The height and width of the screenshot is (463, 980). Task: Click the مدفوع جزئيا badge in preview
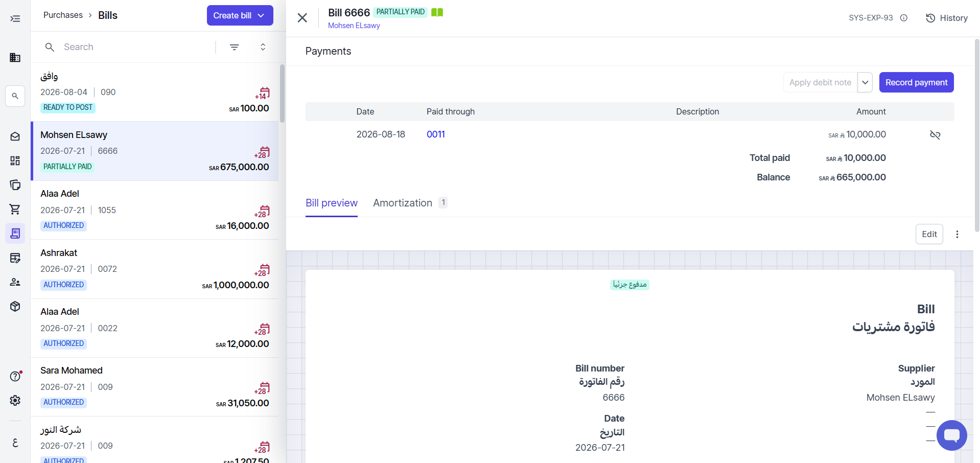tap(629, 284)
